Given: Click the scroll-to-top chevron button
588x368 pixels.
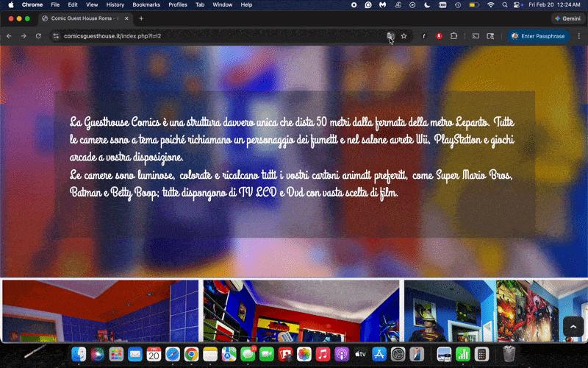Looking at the screenshot, I should point(573,327).
